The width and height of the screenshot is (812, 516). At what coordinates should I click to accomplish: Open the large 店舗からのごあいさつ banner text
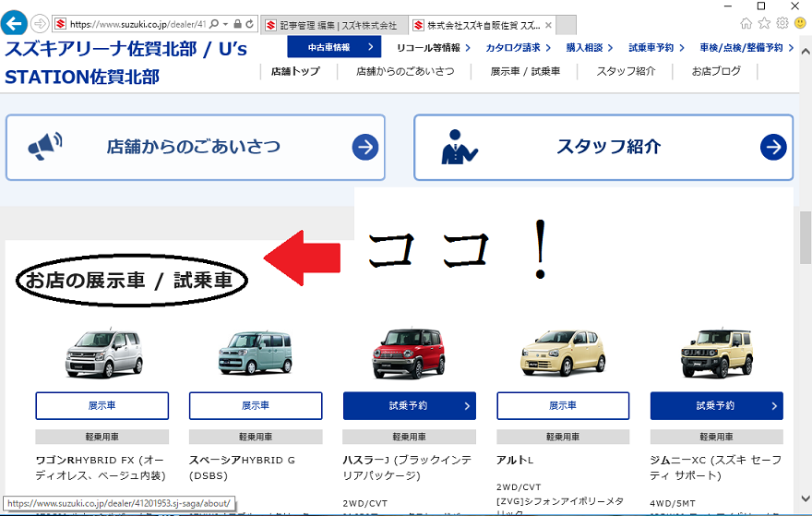[x=193, y=147]
